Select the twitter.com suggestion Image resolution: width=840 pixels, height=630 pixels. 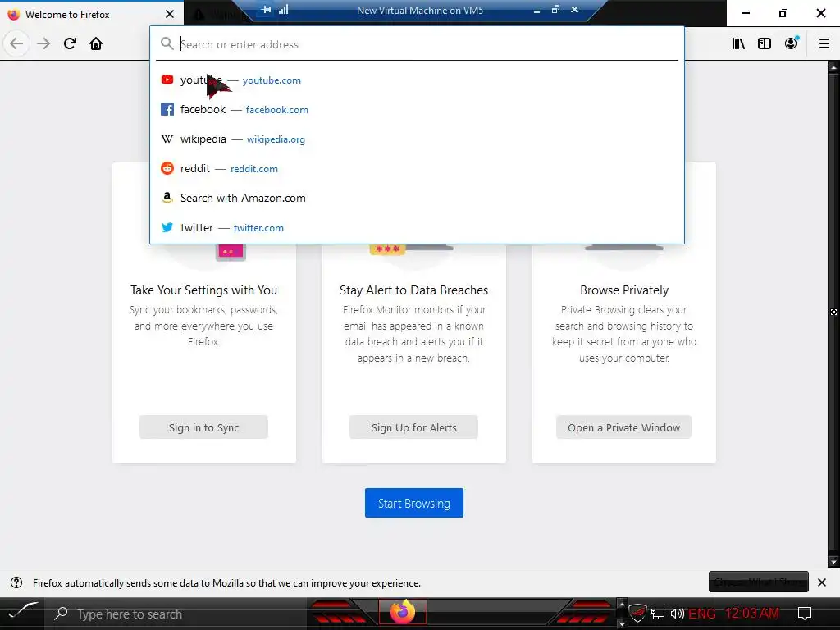click(417, 227)
